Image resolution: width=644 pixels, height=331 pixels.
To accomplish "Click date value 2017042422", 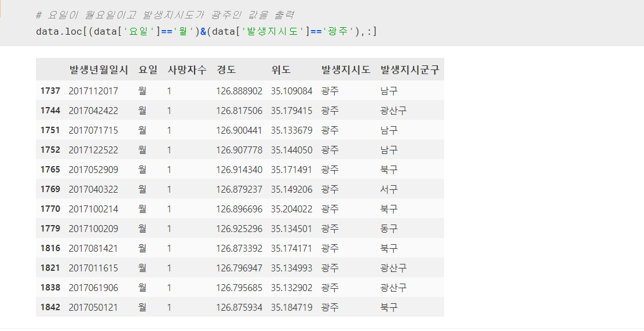I will (93, 111).
